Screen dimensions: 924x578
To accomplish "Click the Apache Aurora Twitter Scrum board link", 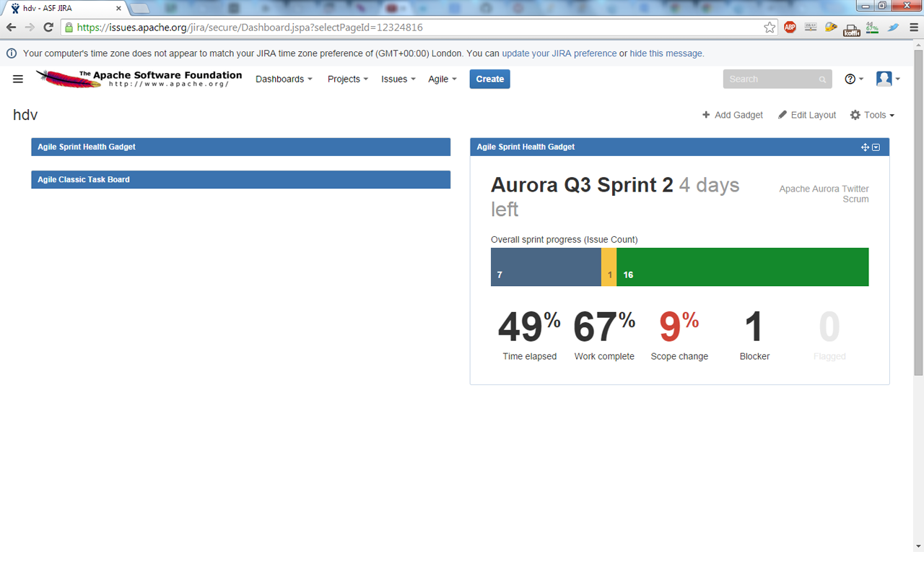I will 824,194.
